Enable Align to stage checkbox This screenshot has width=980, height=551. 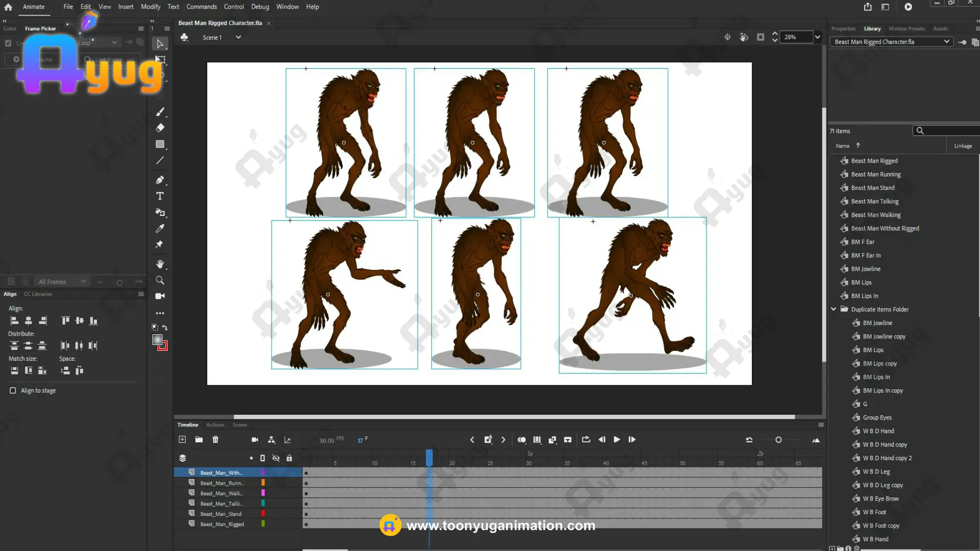coord(13,390)
